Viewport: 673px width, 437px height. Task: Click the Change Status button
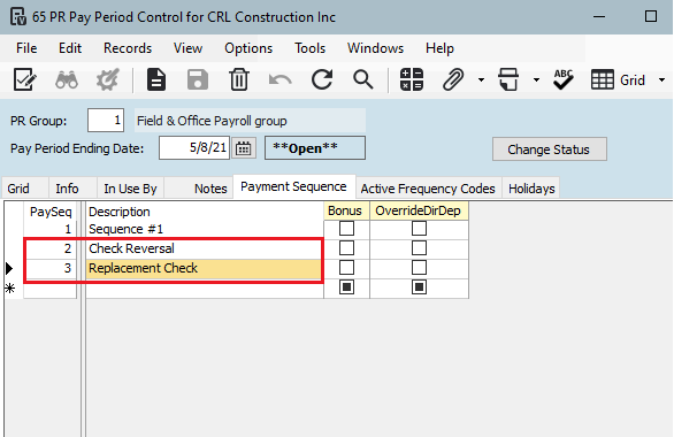tap(549, 149)
